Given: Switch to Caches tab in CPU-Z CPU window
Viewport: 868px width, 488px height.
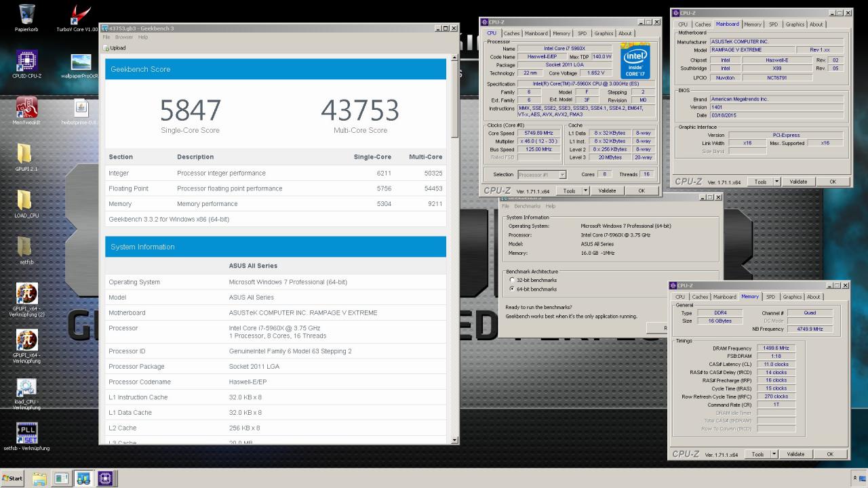Looking at the screenshot, I should (x=512, y=33).
